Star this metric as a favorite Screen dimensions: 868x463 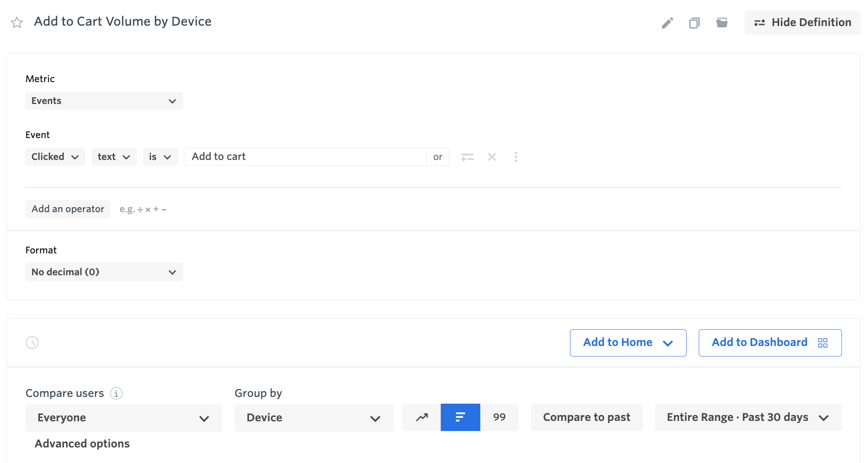(x=17, y=22)
